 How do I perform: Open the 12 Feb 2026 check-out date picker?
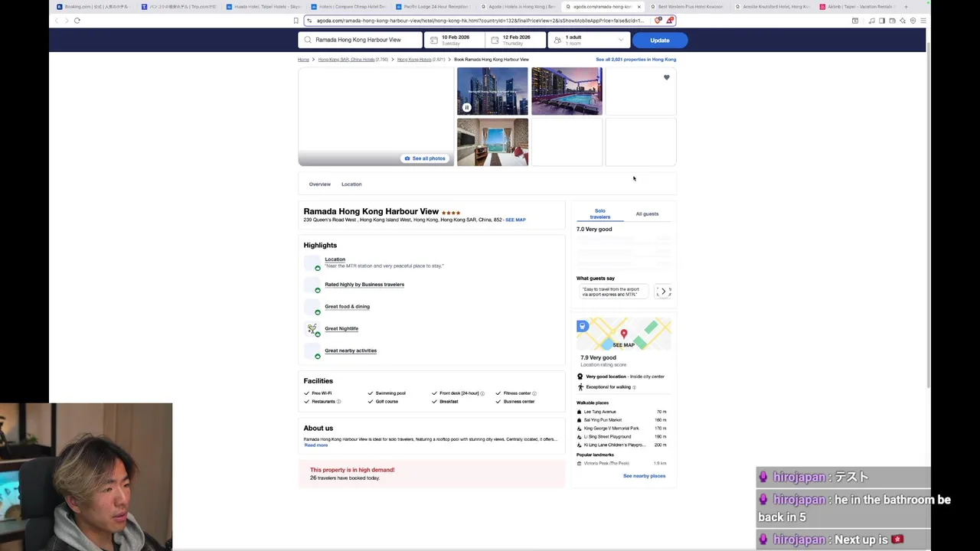tap(515, 40)
